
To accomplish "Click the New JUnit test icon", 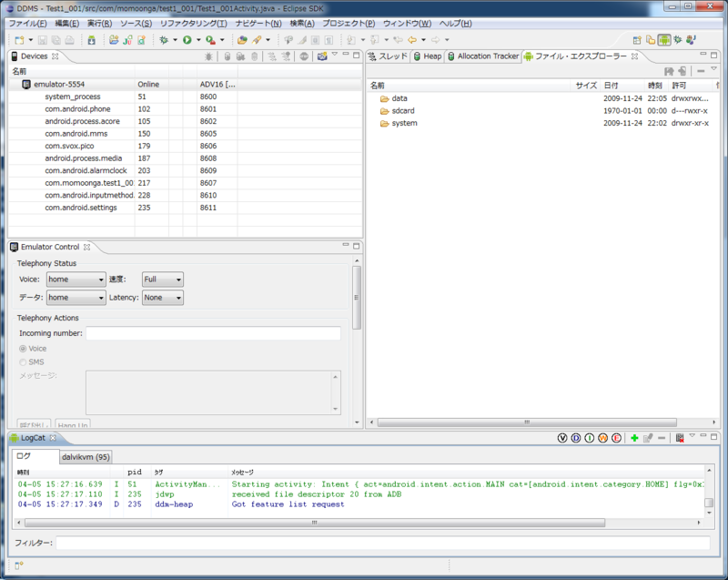I will [x=127, y=40].
